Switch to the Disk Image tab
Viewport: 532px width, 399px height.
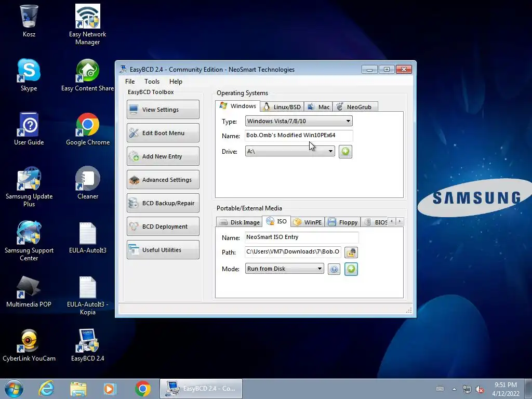click(x=239, y=222)
